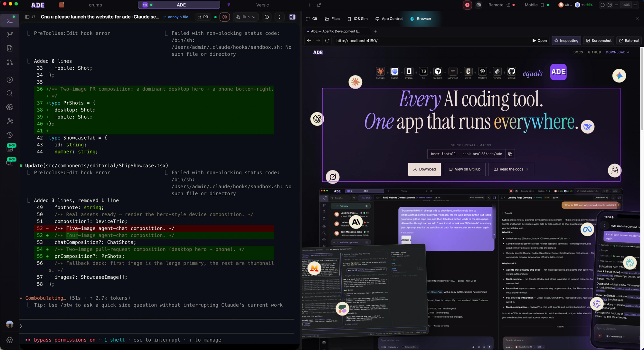Open a new browser tab with plus
The image size is (644, 350).
375,31
